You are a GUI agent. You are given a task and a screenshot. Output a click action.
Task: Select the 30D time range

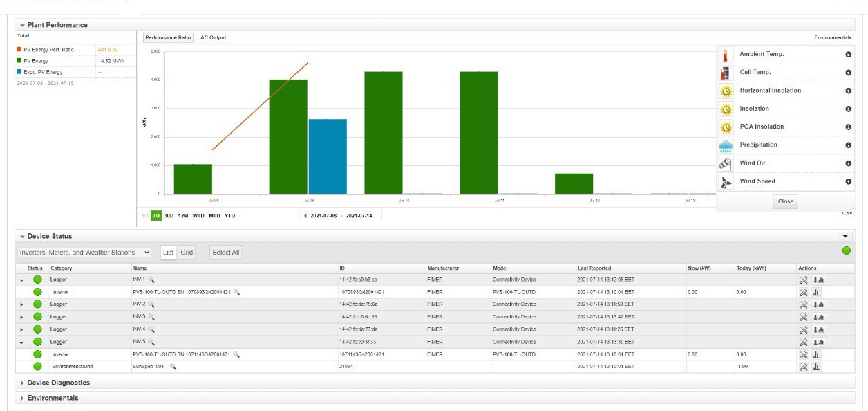(x=169, y=216)
